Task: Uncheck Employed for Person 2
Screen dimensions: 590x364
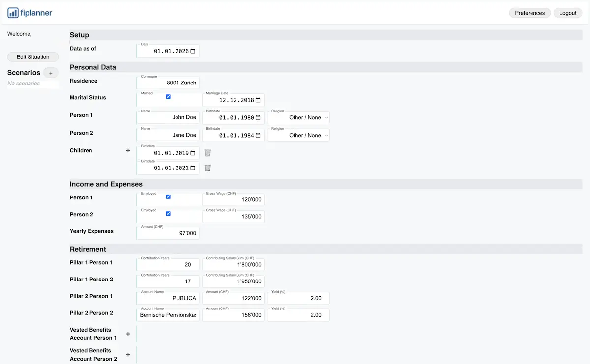Action: point(168,213)
